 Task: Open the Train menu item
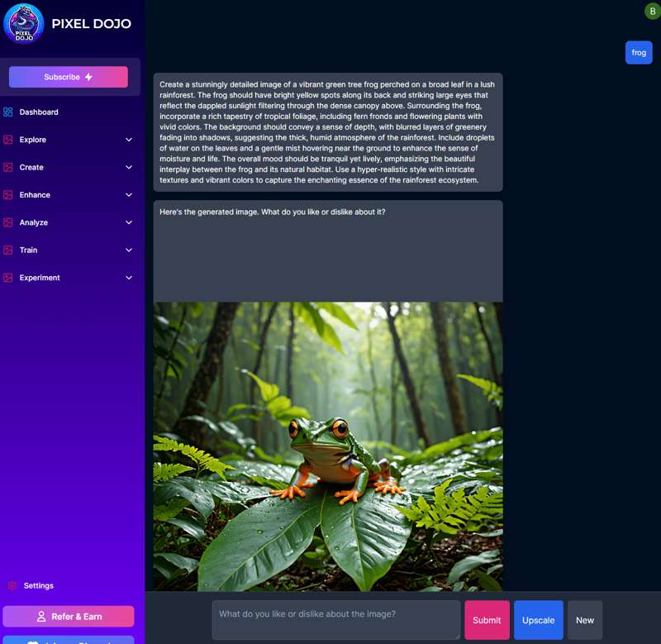point(29,250)
